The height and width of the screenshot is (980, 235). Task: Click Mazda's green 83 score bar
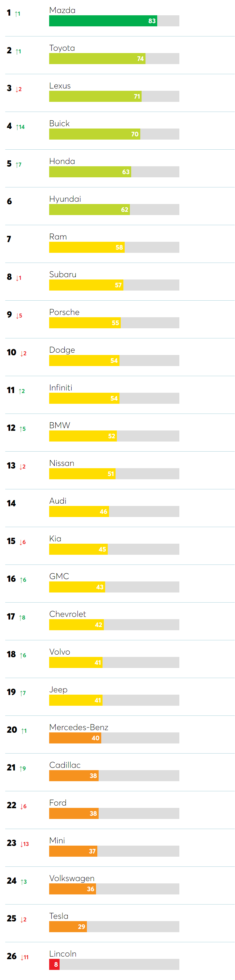pyautogui.click(x=103, y=21)
